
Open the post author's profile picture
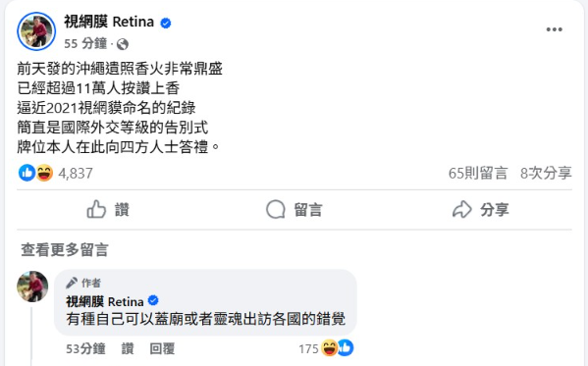(36, 31)
